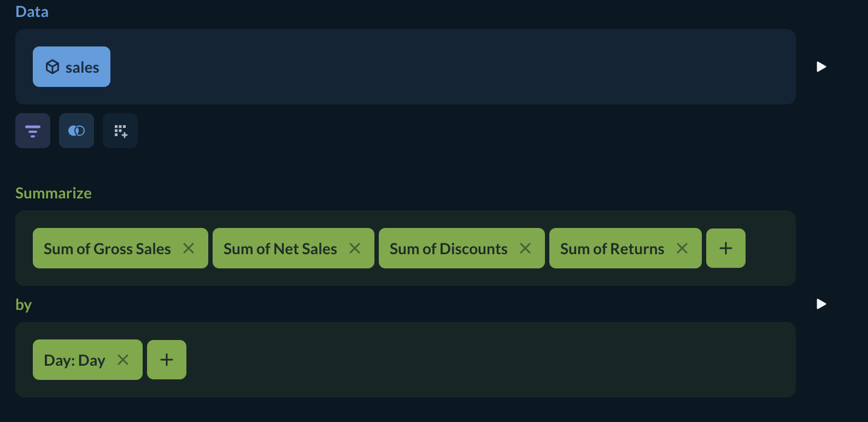The width and height of the screenshot is (868, 422).
Task: Click the Data section heading
Action: 32,11
